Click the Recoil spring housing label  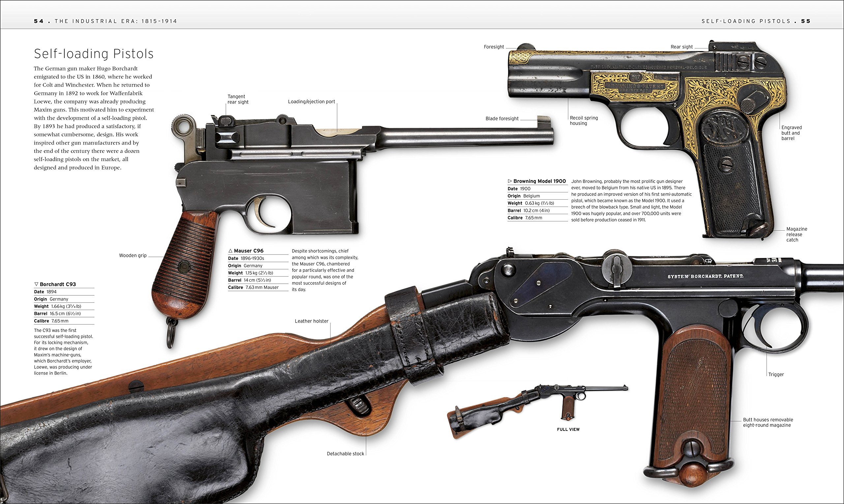click(x=584, y=121)
